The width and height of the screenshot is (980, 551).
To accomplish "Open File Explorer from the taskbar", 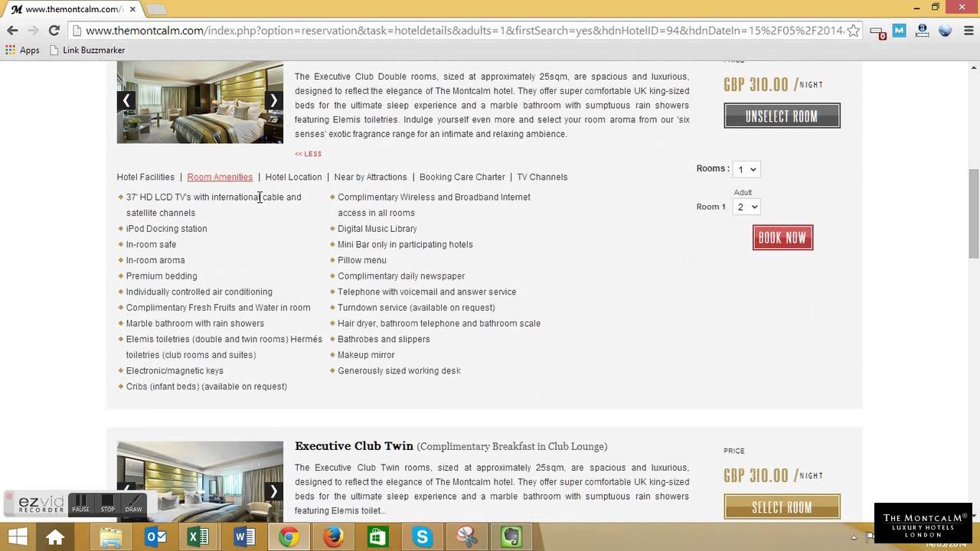I will tap(111, 537).
